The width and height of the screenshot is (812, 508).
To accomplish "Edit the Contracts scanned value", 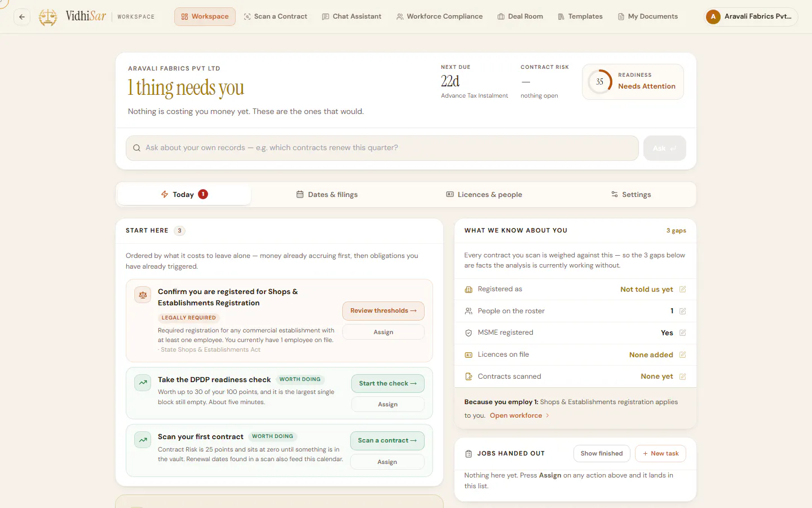I will point(682,376).
